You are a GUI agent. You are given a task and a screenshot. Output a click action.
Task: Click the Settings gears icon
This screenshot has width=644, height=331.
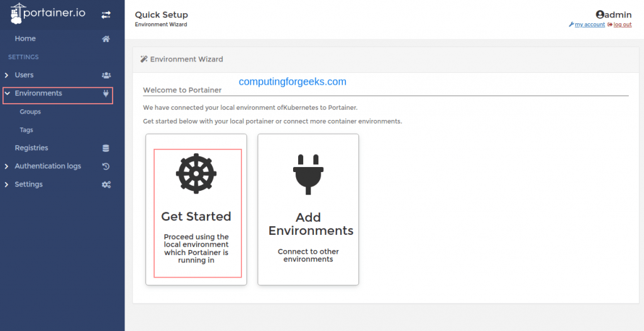106,185
